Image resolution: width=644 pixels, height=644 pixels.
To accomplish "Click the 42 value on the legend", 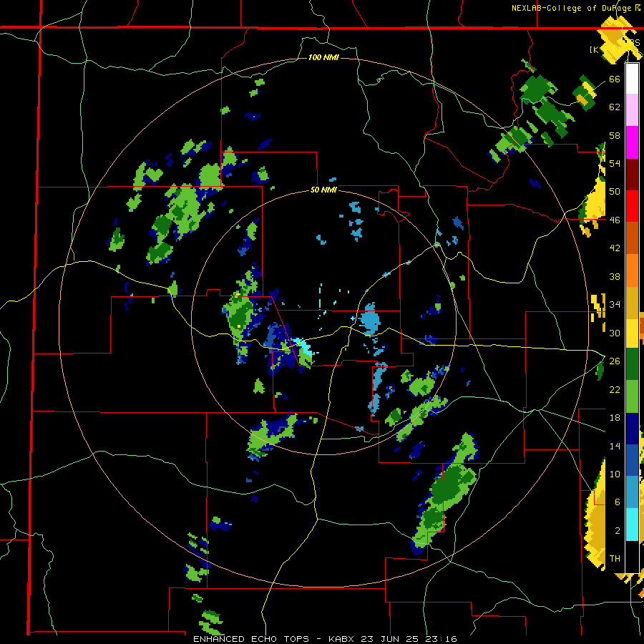I will (x=615, y=248).
